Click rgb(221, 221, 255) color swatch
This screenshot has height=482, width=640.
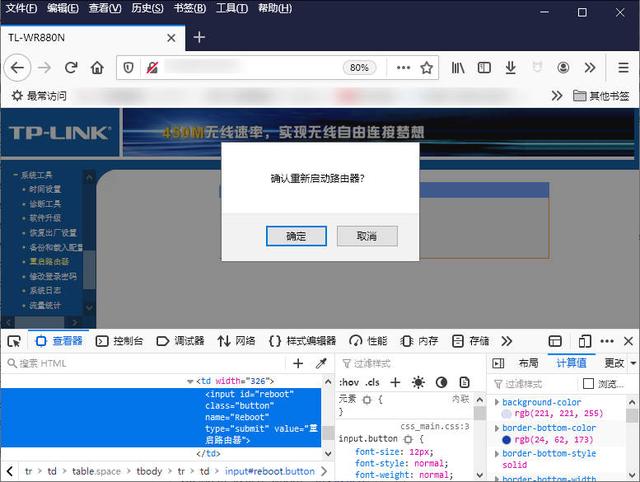507,414
